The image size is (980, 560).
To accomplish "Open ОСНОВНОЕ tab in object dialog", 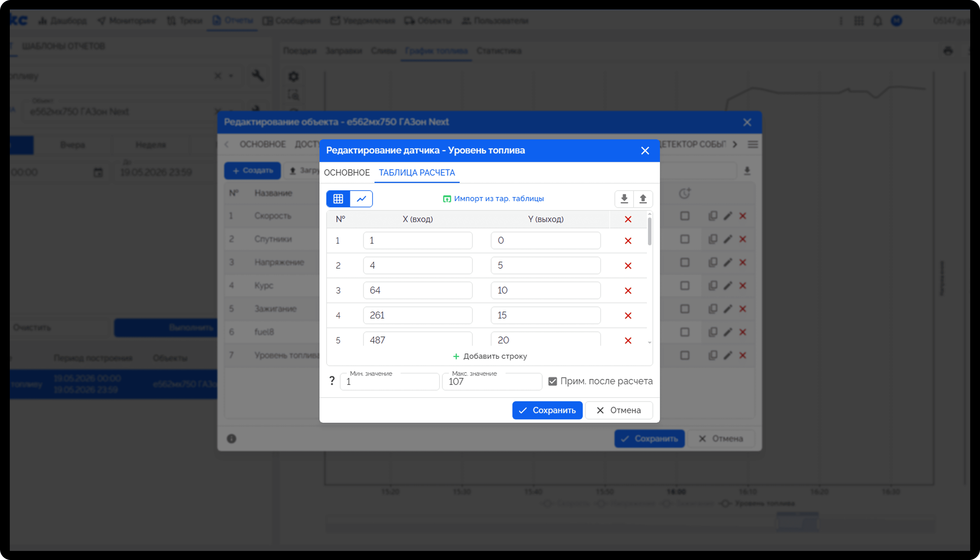I will 262,144.
